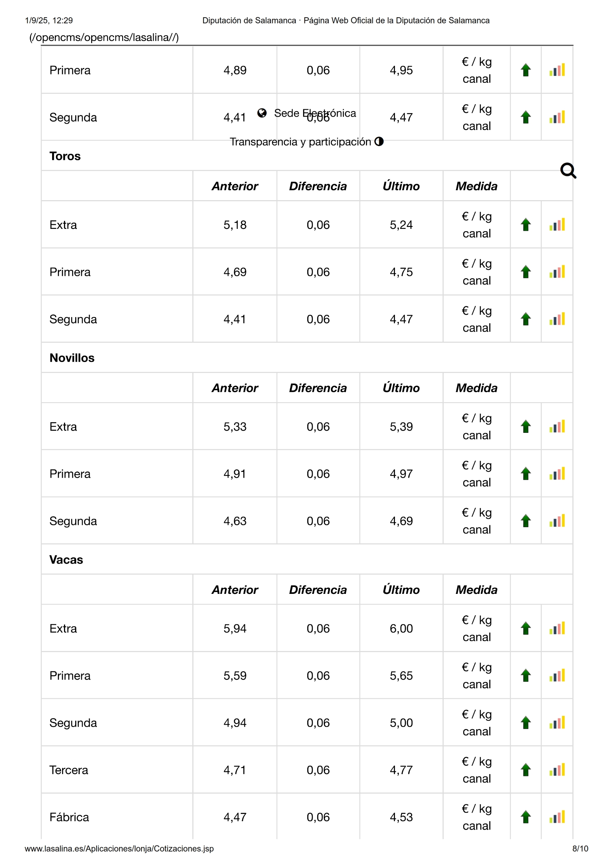This screenshot has height=868, width=613.
Task: Open the /opencms/opencms/lasalina// link
Action: 104,37
